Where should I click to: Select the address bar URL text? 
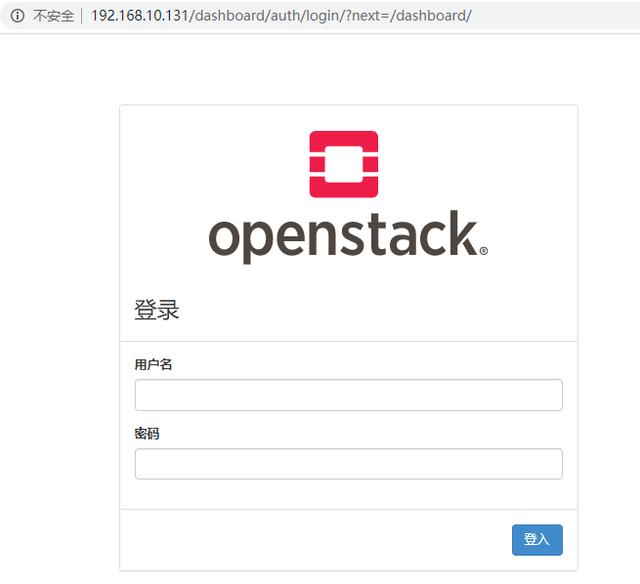[x=281, y=16]
